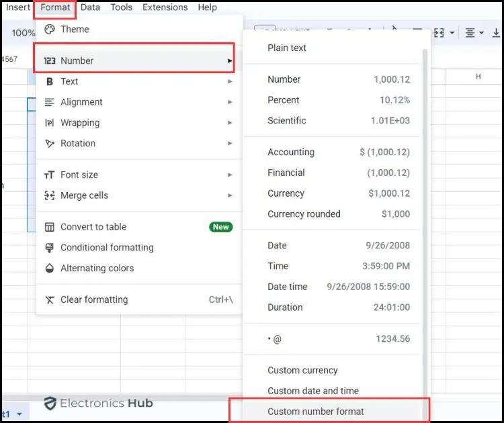The image size is (504, 423).
Task: Click the Theme palette icon
Action: tap(50, 30)
